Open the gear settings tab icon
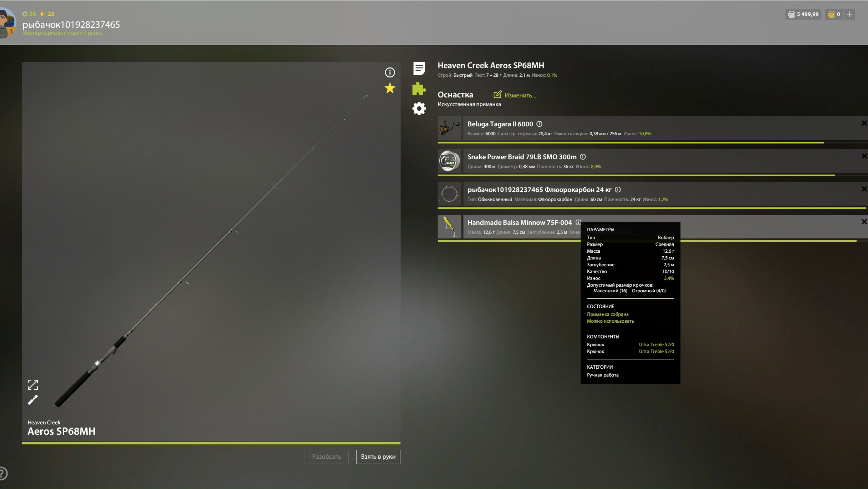Screen dimensions: 868x489 coord(419,109)
